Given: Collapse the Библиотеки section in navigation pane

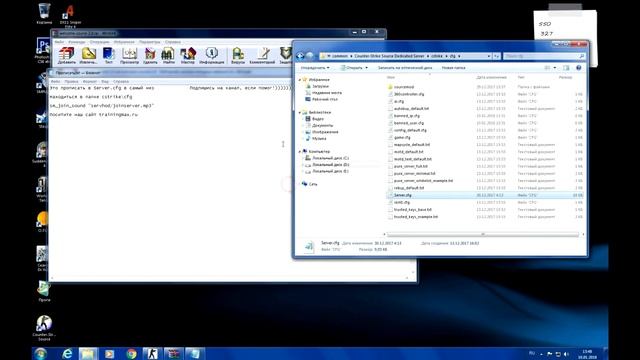Looking at the screenshot, I should [x=300, y=112].
